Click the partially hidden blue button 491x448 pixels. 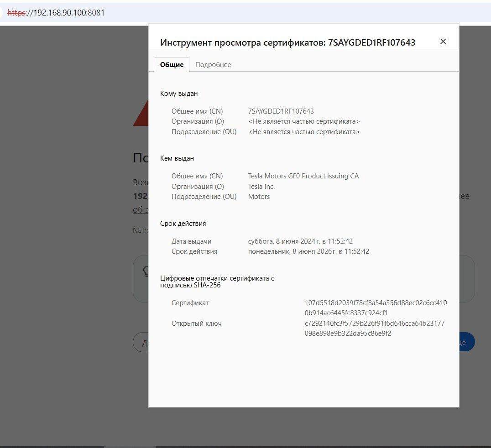coord(467,342)
